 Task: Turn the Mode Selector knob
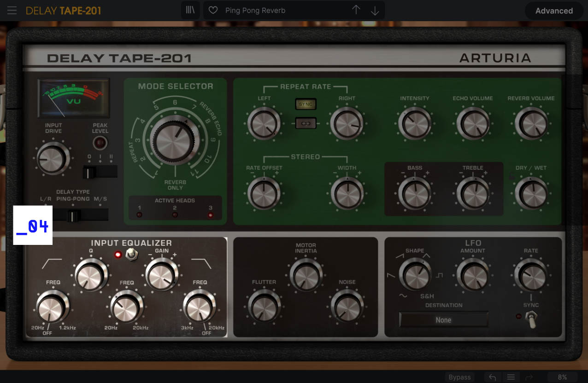coord(175,140)
